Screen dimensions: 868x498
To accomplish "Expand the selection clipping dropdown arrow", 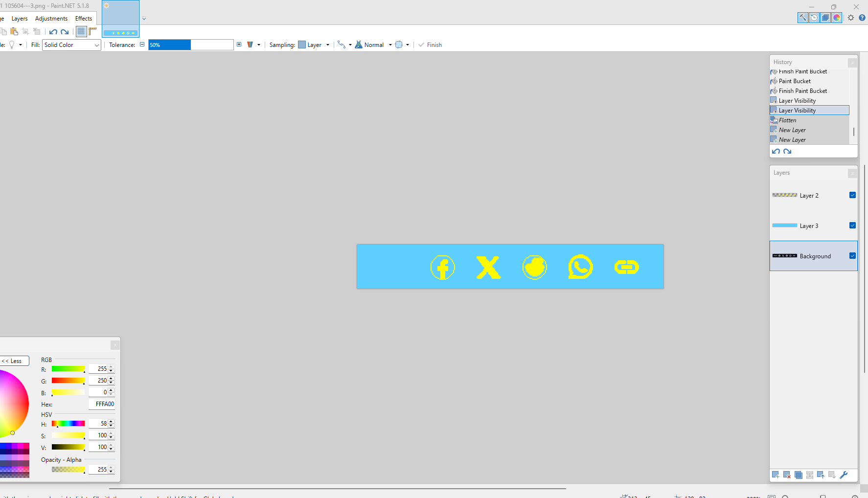I will tap(408, 45).
